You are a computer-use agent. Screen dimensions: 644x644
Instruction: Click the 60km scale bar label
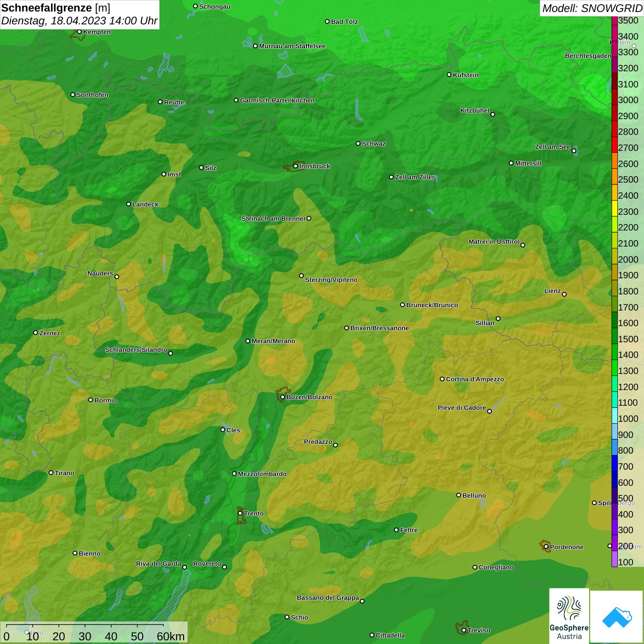pos(171,636)
